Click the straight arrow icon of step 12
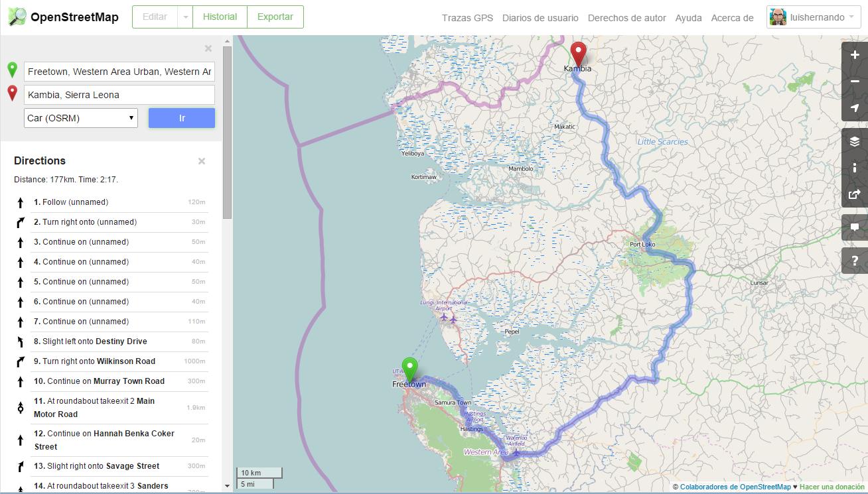Screen dimensions: 868x494 (21, 440)
